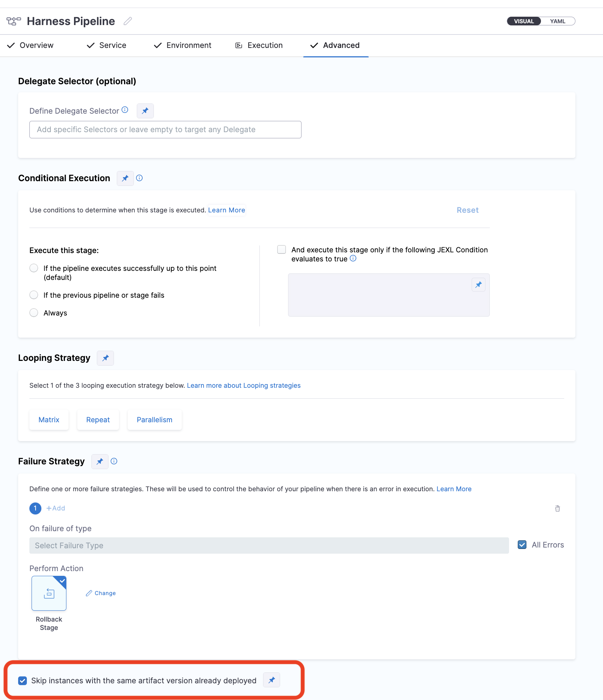Screen dimensions: 603x700
Task: Select the Rollback Stage action tile
Action: coord(49,593)
